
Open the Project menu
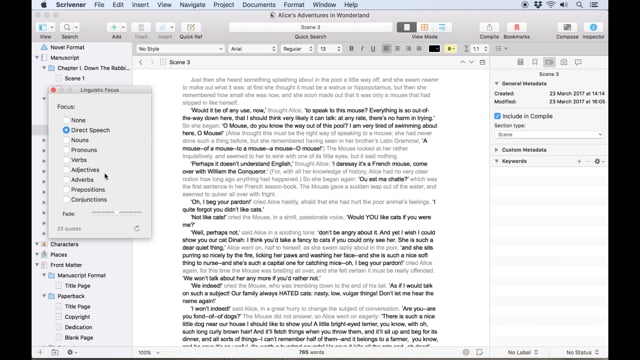224,4
